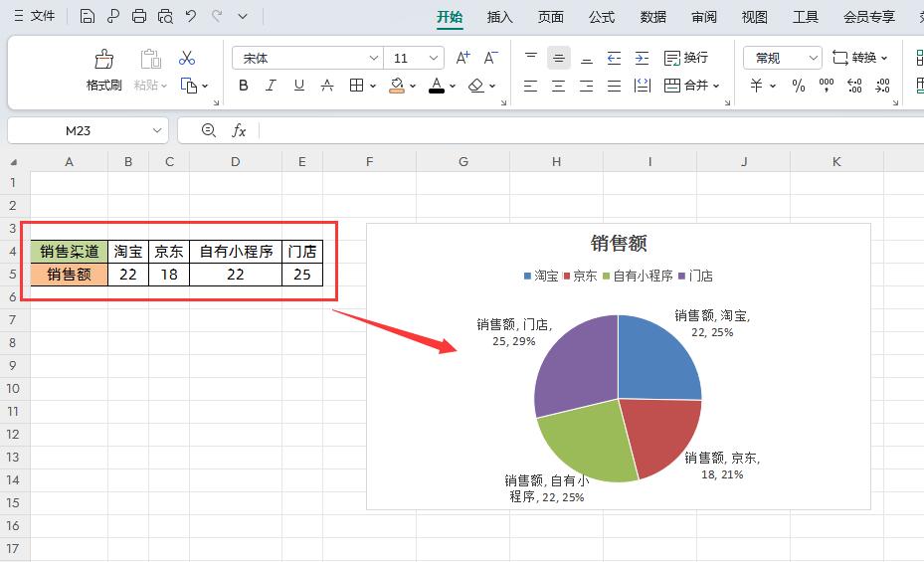The height and width of the screenshot is (562, 924).
Task: Click the Redo arrow
Action: click(x=217, y=16)
